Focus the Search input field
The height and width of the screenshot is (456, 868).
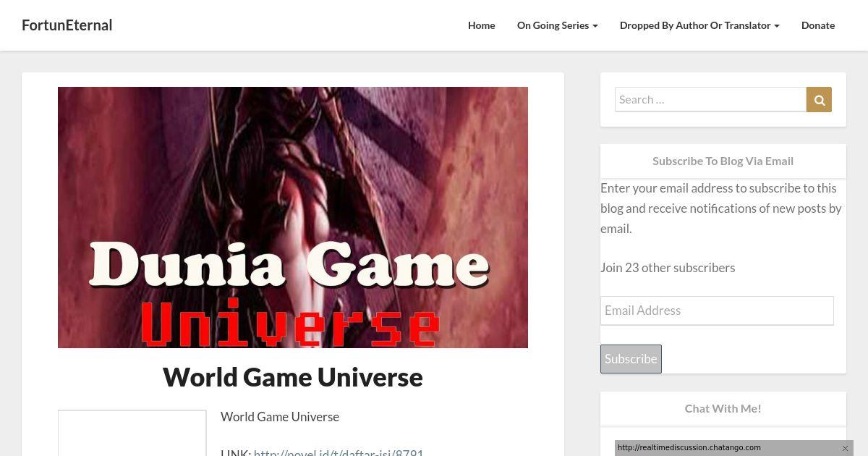[710, 100]
